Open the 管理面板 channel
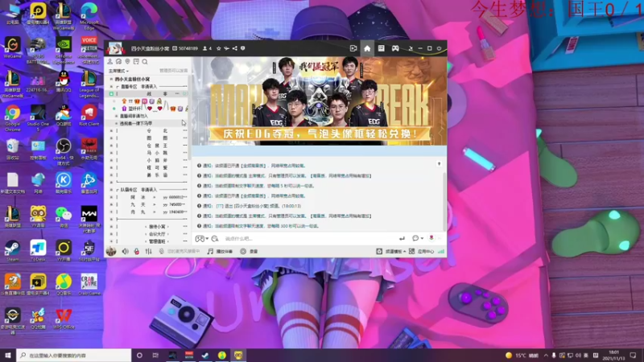The width and height of the screenshot is (644, 362). pos(157,241)
